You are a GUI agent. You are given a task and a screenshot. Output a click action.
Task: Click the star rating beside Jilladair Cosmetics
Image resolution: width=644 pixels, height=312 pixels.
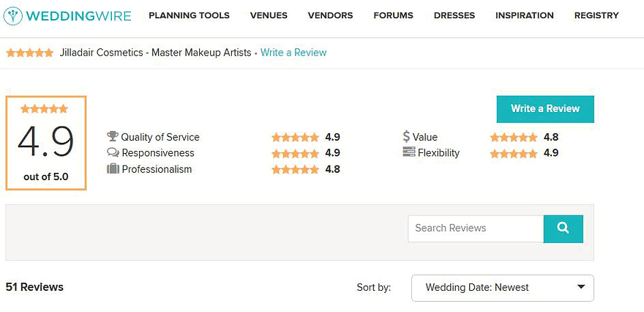(x=29, y=53)
